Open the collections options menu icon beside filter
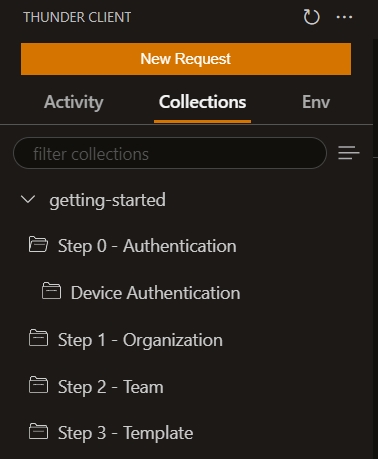This screenshot has height=459, width=378. (x=349, y=153)
